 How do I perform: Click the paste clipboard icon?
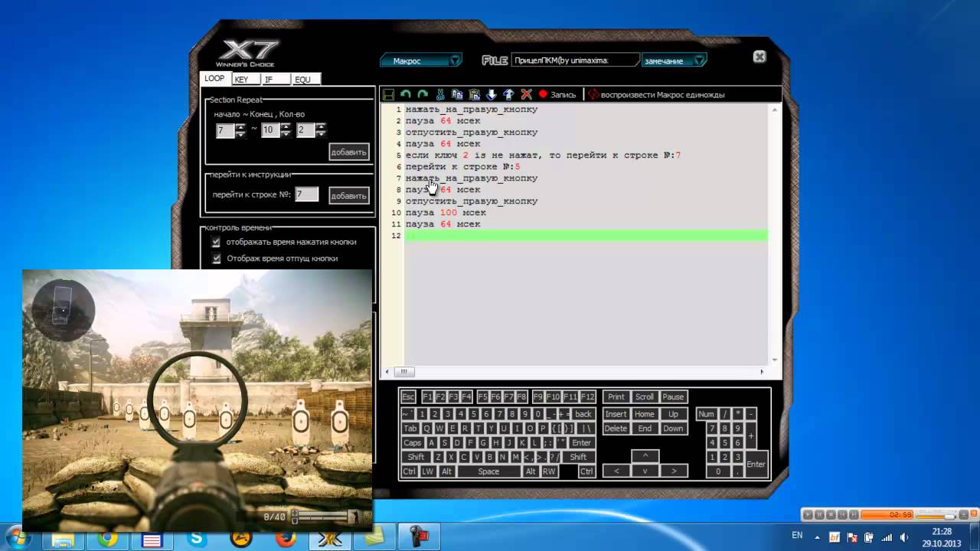474,95
